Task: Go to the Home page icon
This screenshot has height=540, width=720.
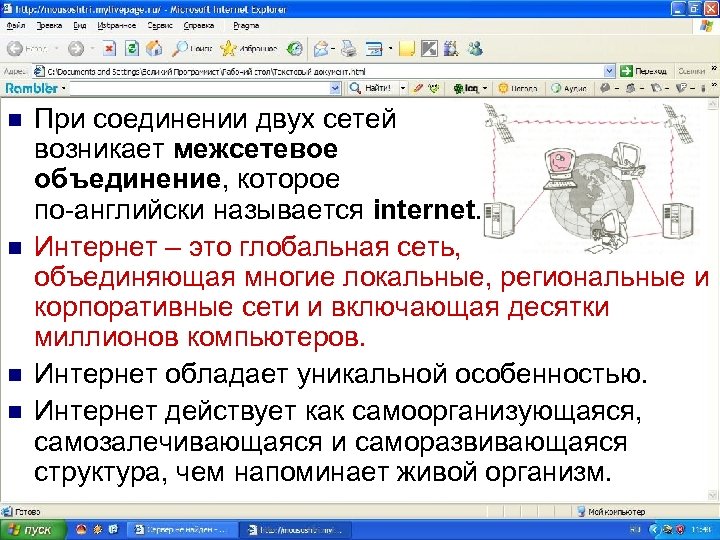Action: coord(154,48)
